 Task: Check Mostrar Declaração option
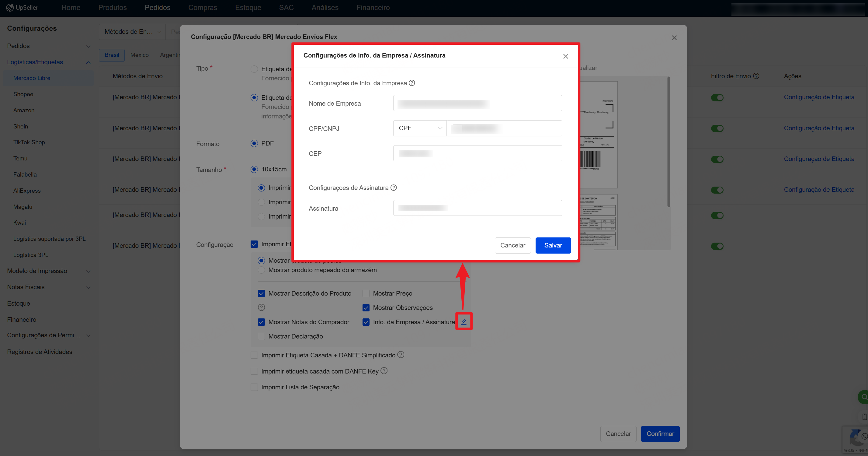(261, 336)
